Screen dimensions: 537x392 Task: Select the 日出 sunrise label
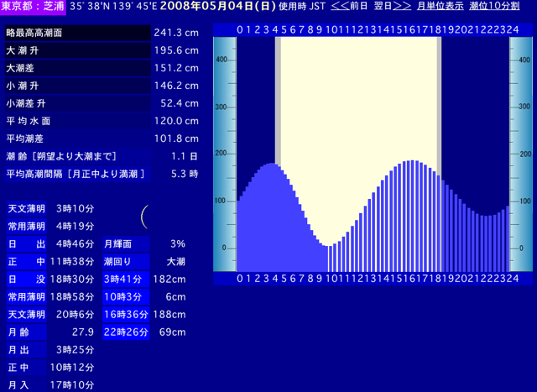coord(26,244)
